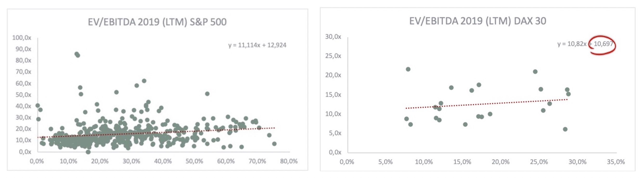Click the 80,0% label on S&P 500 x-axis
The height and width of the screenshot is (178, 644).
click(289, 161)
